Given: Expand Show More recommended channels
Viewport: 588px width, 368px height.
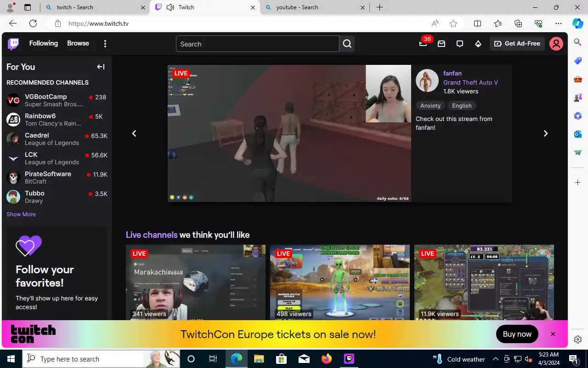Looking at the screenshot, I should 21,214.
